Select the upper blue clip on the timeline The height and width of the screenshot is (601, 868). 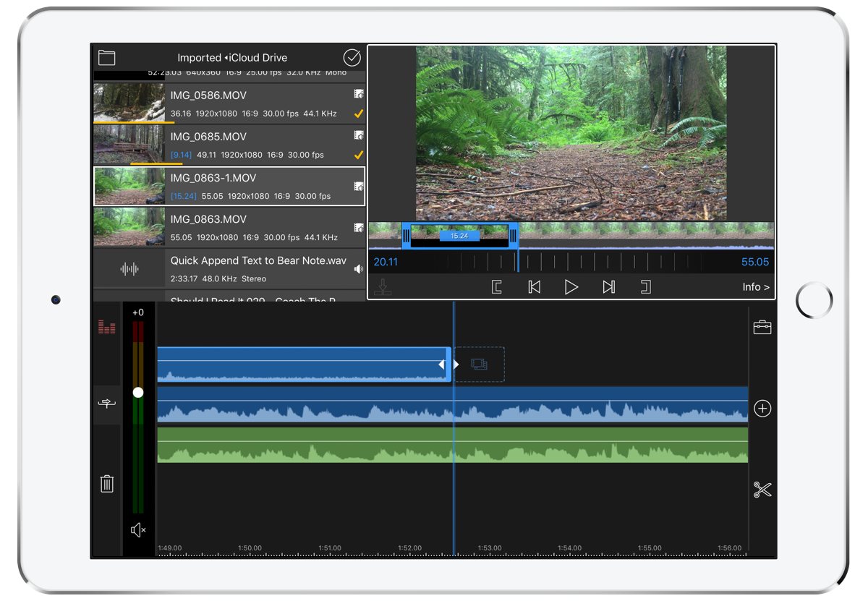tap(304, 365)
